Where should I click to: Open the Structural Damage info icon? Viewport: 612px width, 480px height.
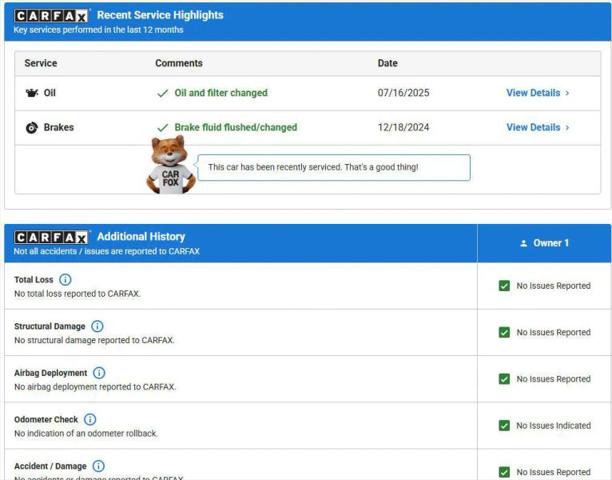tap(97, 326)
